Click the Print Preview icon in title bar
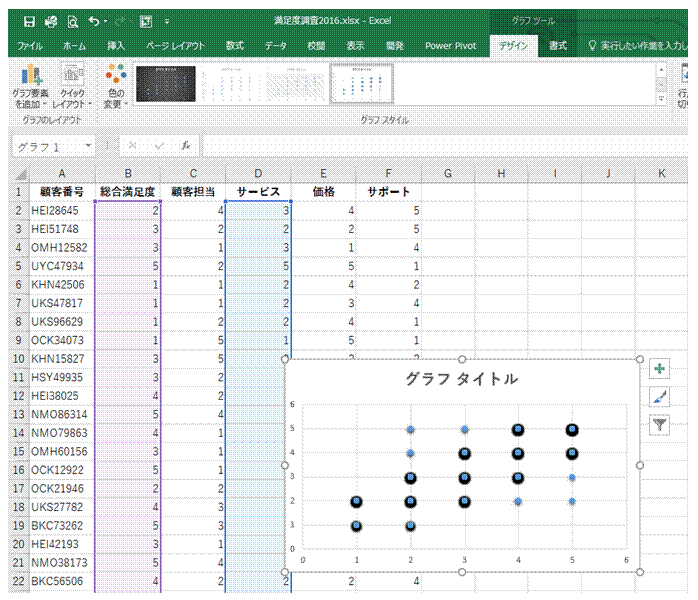Screen dimensions: 698x600 [x=73, y=21]
